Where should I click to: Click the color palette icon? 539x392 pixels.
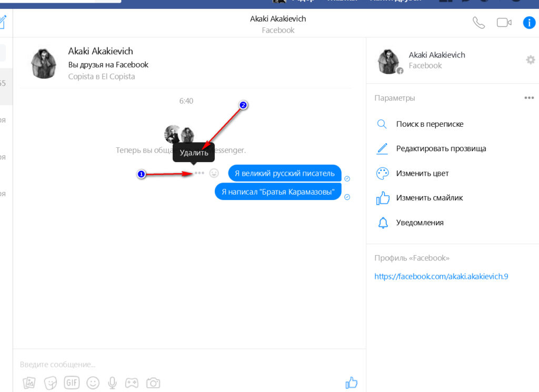[x=382, y=174]
